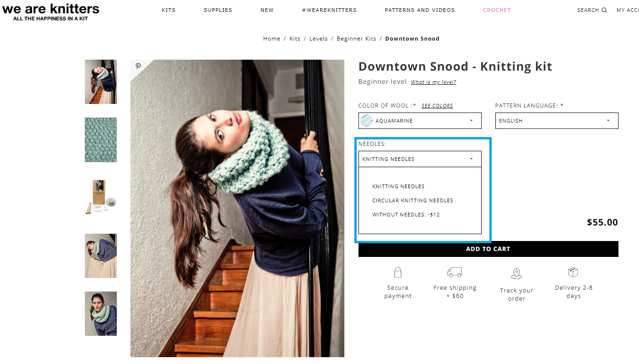The width and height of the screenshot is (639, 364).
Task: Go to Levels breadcrumb link
Action: click(318, 39)
